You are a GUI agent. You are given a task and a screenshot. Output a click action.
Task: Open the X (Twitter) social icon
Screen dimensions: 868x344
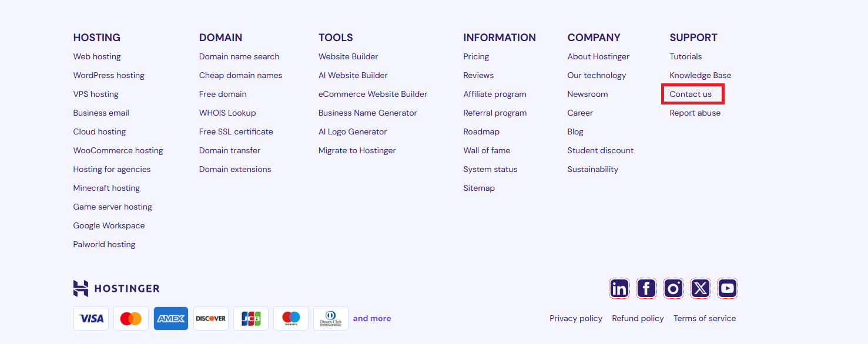pos(700,288)
